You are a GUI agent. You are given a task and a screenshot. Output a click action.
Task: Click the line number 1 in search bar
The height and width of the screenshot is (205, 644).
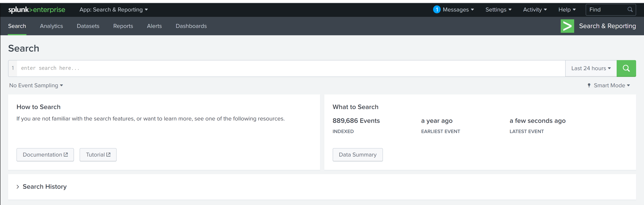click(x=13, y=68)
